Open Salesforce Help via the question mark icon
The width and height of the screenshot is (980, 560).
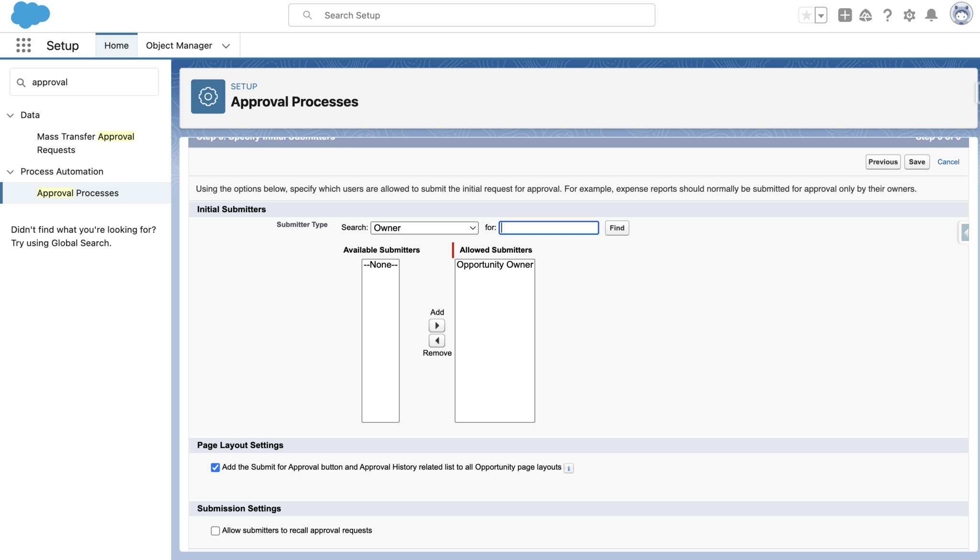click(x=888, y=15)
